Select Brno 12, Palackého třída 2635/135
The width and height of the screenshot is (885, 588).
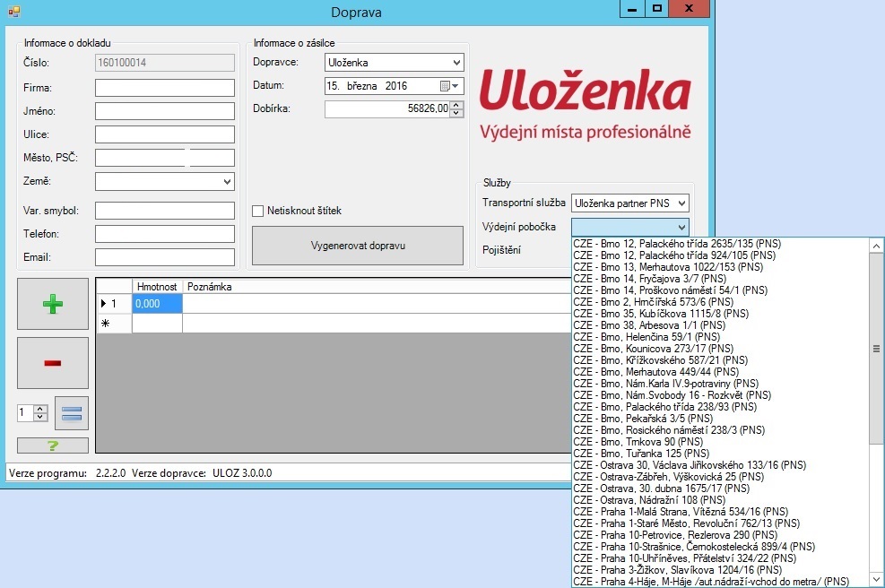pyautogui.click(x=720, y=244)
